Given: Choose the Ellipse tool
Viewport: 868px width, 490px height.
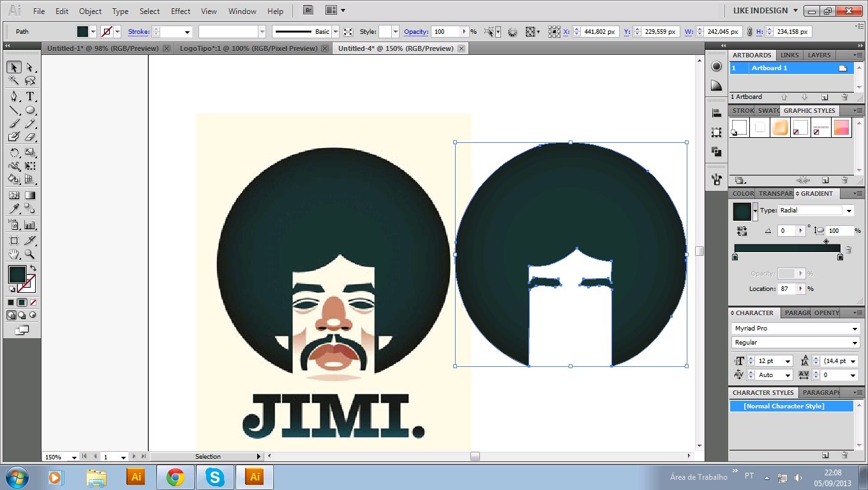Looking at the screenshot, I should (30, 110).
